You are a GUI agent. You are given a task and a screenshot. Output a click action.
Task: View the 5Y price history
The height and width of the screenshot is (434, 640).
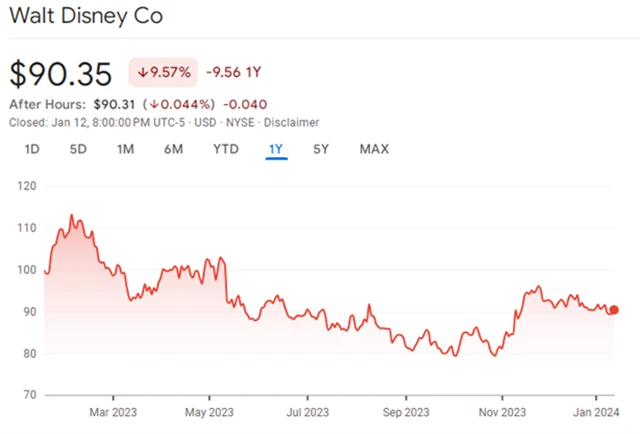(x=321, y=149)
